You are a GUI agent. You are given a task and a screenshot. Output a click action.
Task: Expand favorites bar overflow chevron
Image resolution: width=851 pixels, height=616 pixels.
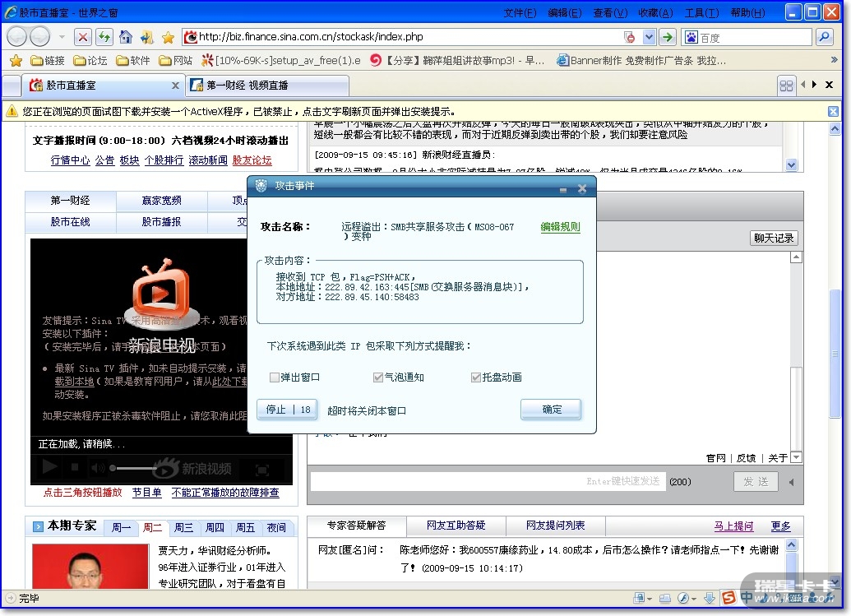click(835, 60)
